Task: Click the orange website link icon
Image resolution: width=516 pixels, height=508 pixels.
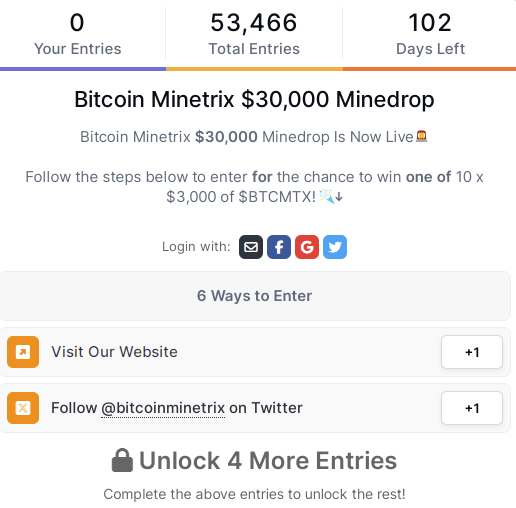Action: pyautogui.click(x=23, y=352)
